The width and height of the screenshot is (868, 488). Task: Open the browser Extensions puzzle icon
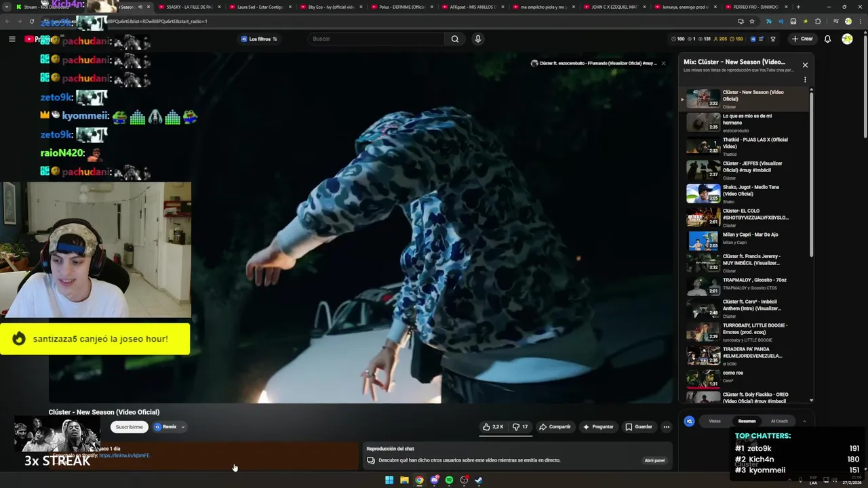(818, 21)
